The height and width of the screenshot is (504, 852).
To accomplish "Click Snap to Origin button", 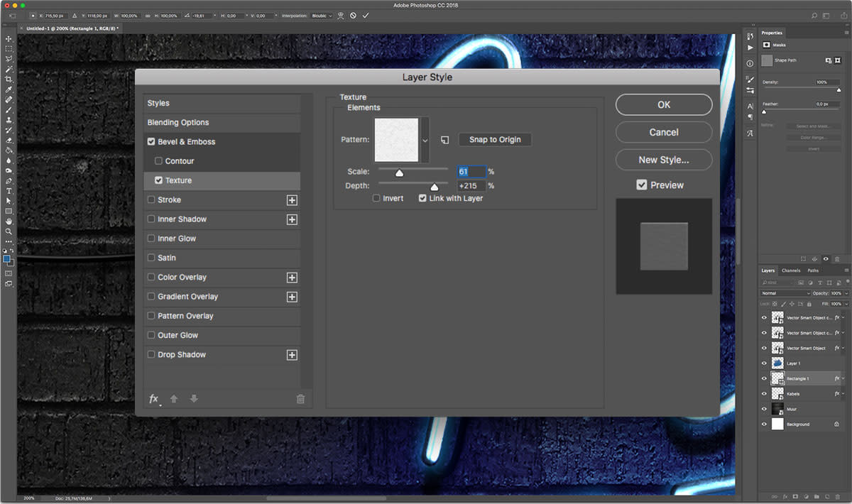I will 495,140.
